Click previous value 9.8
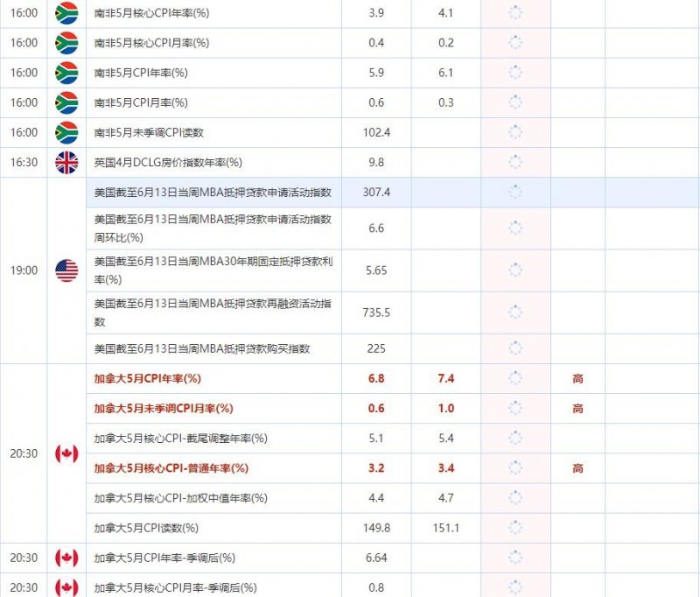 click(x=376, y=163)
